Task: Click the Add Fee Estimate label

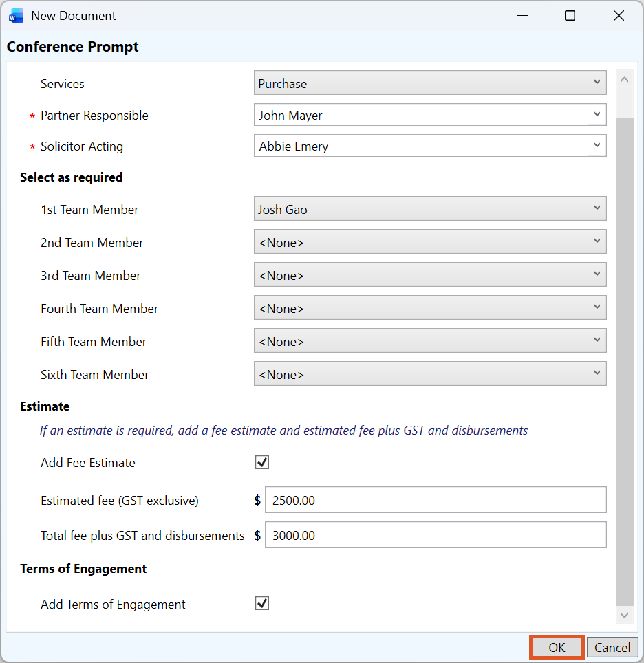Action: [x=88, y=463]
